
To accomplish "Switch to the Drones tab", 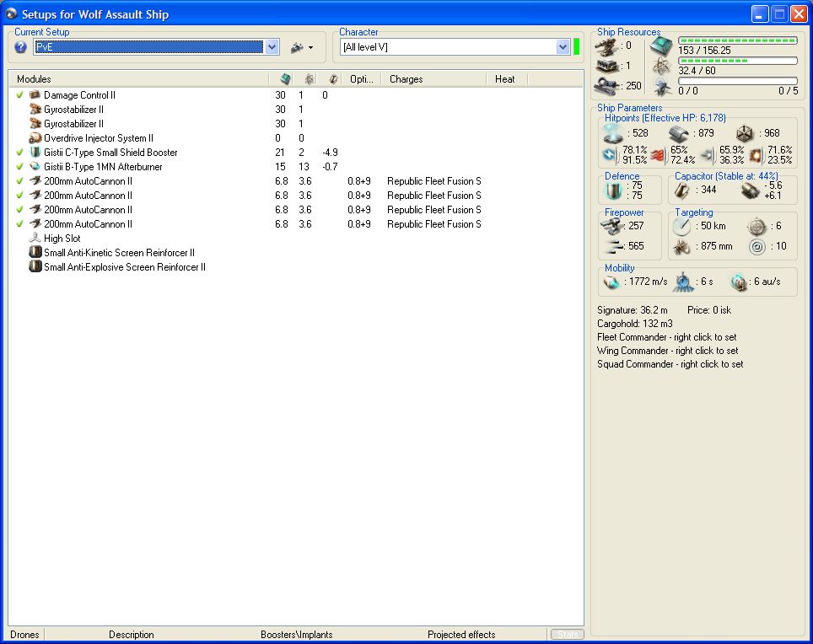I will click(25, 635).
